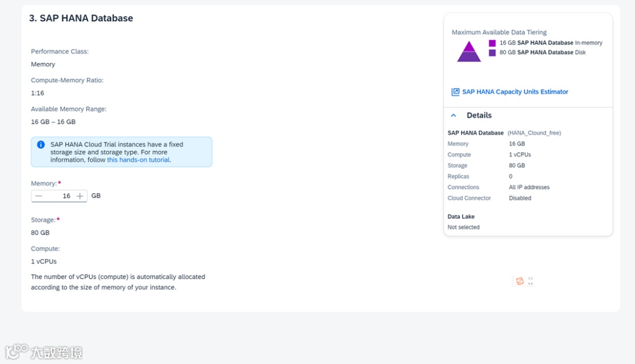Click '1 vCPUs' Compute value in Details

pos(520,155)
